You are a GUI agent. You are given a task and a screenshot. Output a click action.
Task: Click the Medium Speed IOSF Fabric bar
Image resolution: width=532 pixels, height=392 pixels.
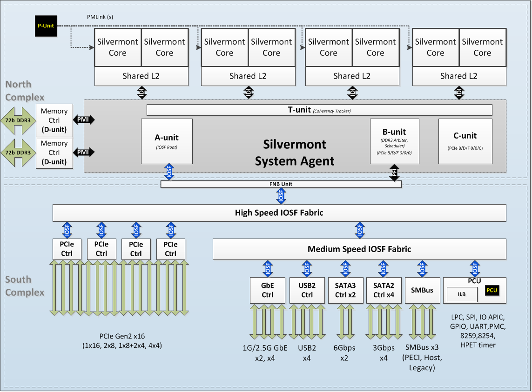pyautogui.click(x=359, y=249)
